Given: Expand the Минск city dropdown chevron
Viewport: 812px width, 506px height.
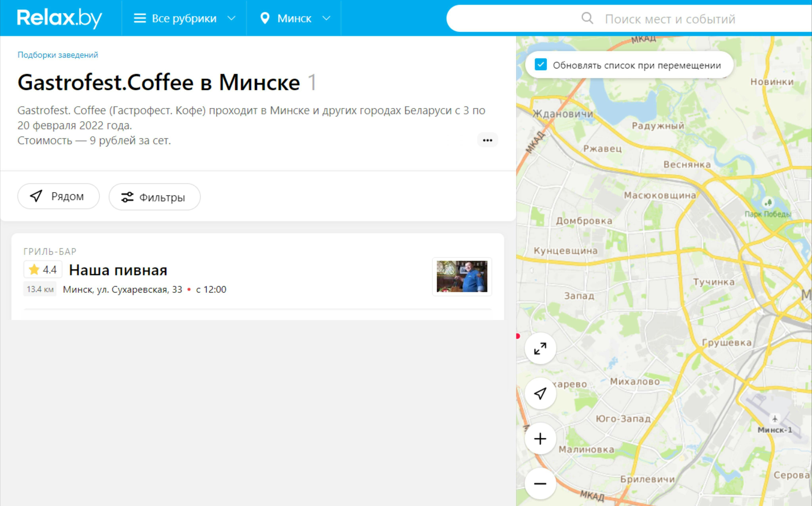Looking at the screenshot, I should 326,18.
